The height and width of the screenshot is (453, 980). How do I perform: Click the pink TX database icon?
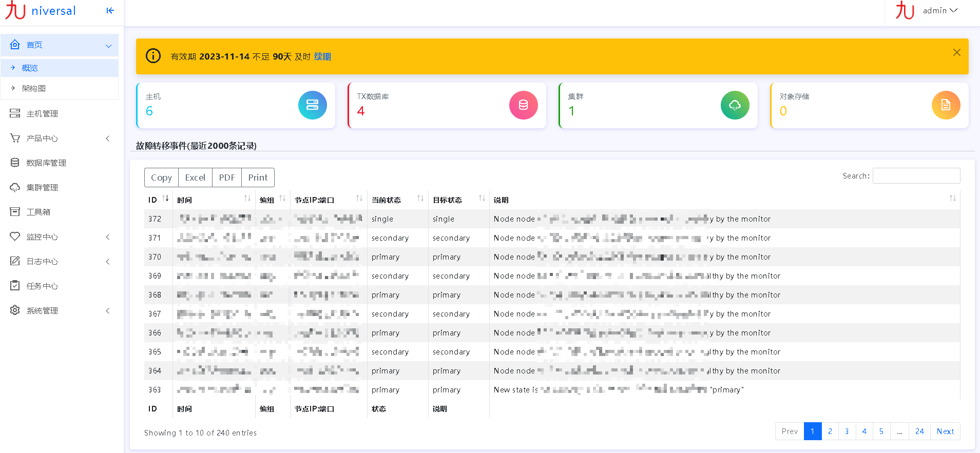click(x=523, y=105)
